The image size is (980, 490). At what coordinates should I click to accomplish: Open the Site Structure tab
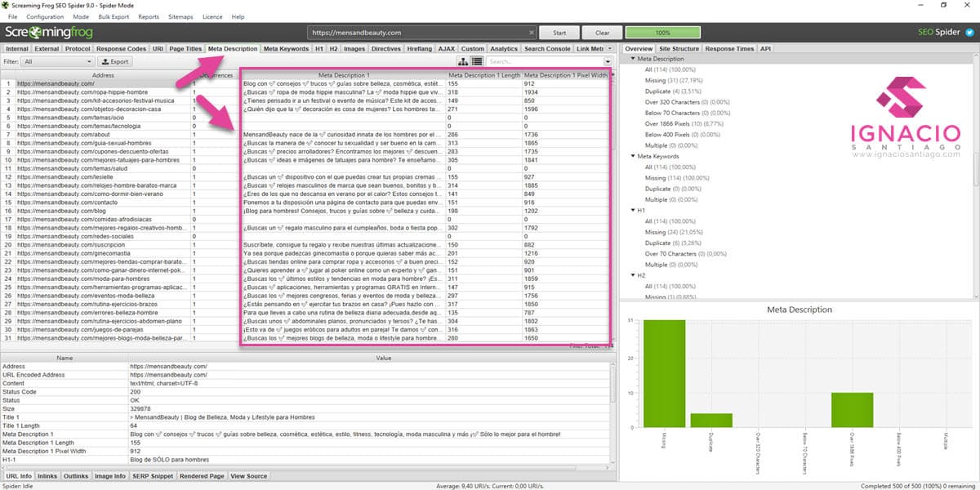[x=679, y=49]
